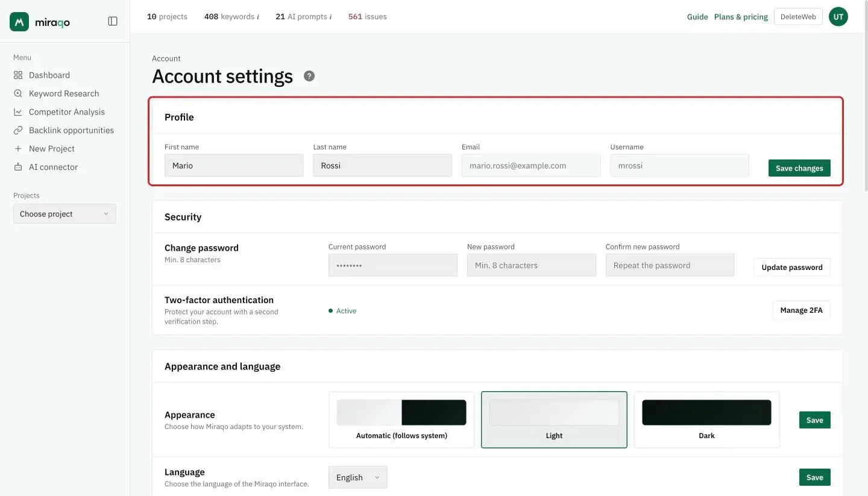Viewport: 868px width, 496px height.
Task: Open the Guide link
Action: [697, 17]
